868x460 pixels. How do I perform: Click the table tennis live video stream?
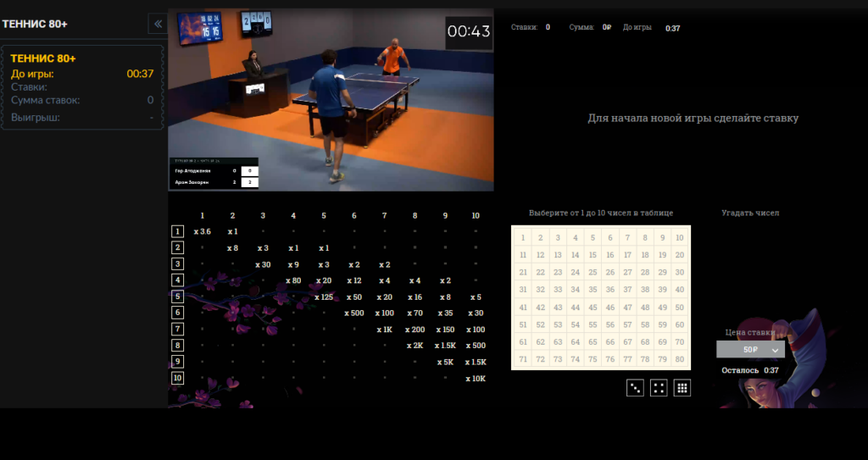[x=331, y=100]
